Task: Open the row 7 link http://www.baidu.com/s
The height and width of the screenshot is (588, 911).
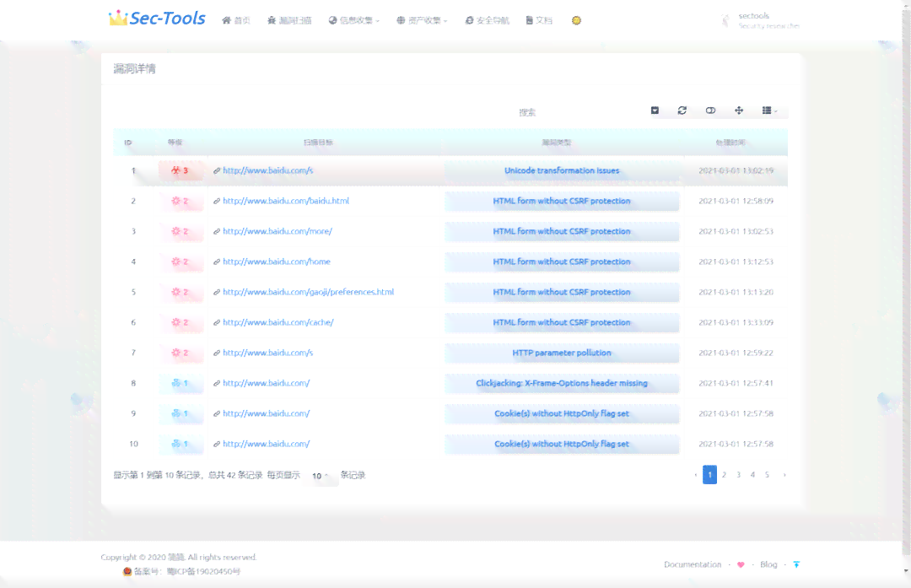Action: 268,353
